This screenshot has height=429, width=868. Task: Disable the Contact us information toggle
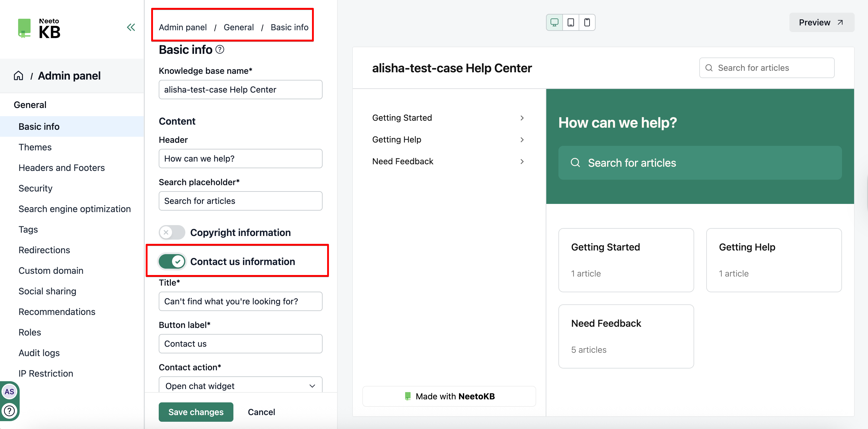[172, 261]
